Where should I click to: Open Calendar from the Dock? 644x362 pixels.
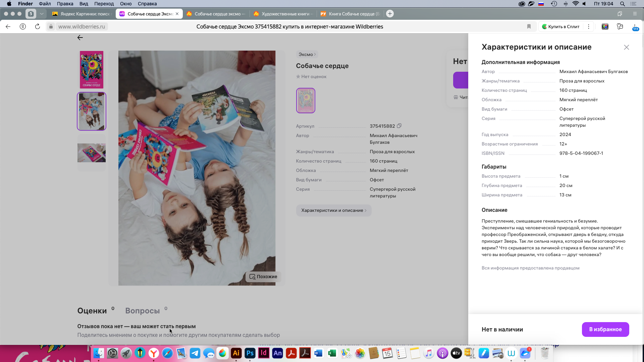click(387, 353)
